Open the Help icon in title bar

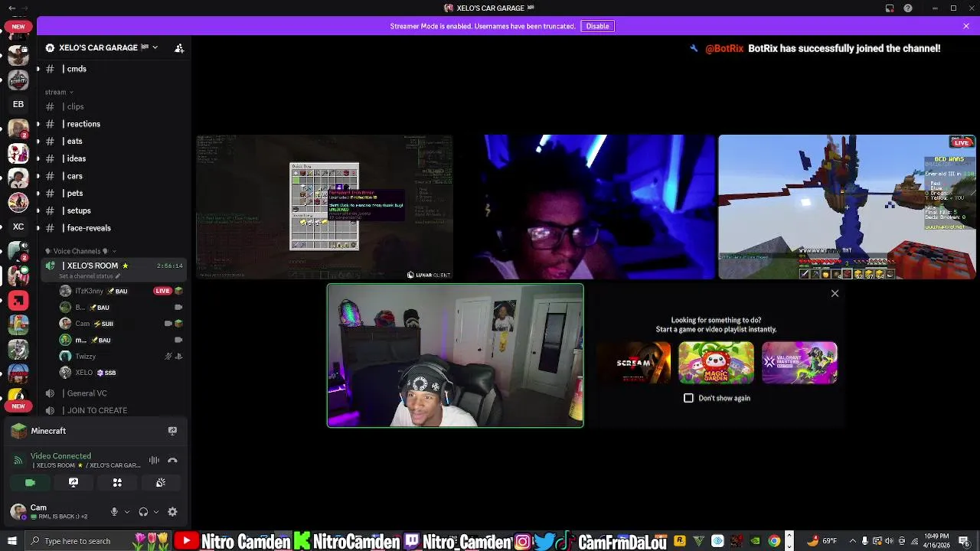(908, 8)
